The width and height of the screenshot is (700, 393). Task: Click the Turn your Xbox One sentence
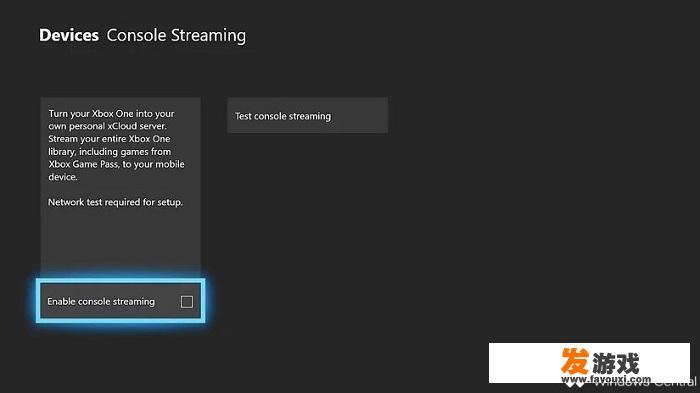pyautogui.click(x=112, y=120)
